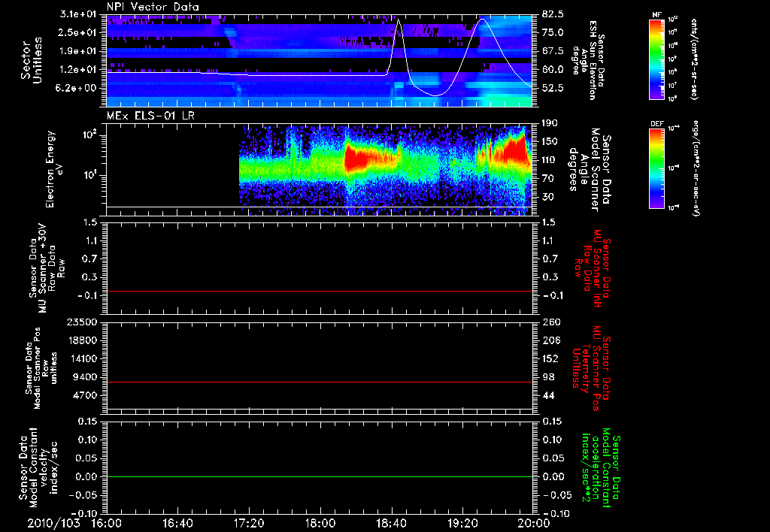
Task: Select the "MU Scanner +30V Raw Data" axis label
Action: click(46, 268)
